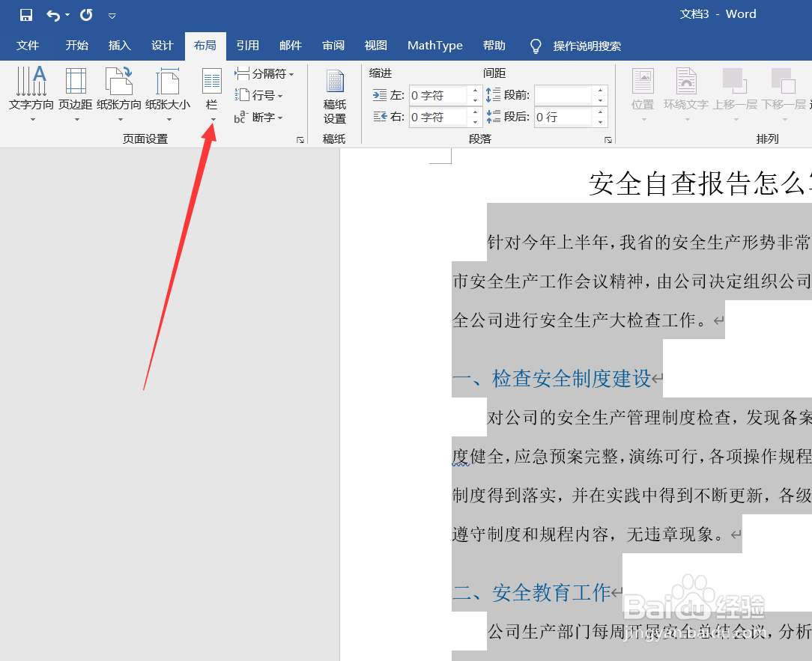Click the 上移一层 bring forward button

(735, 95)
